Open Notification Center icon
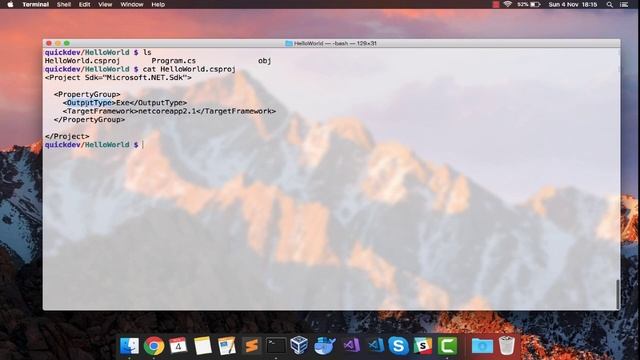Screen dimensions: 640x360 pyautogui.click(x=624, y=4)
